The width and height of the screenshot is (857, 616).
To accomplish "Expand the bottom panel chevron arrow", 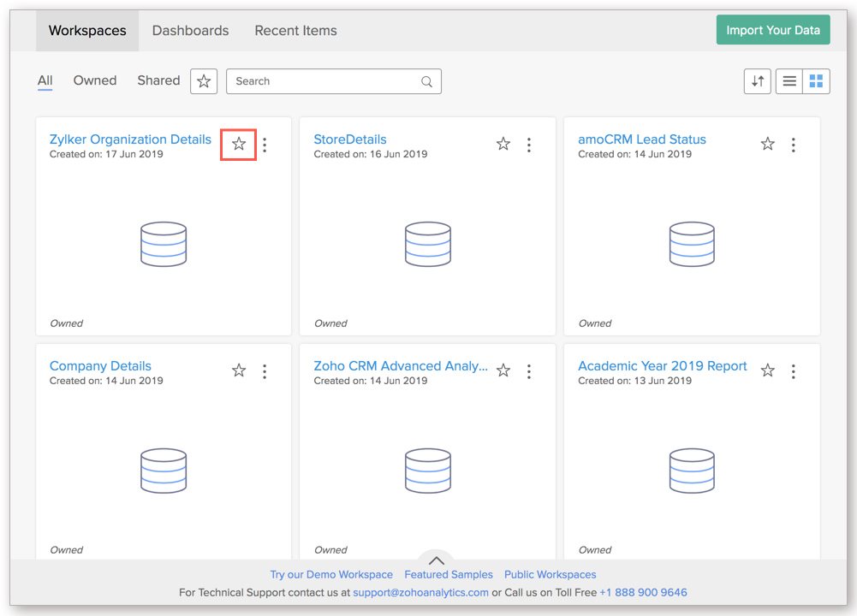I will (x=436, y=560).
